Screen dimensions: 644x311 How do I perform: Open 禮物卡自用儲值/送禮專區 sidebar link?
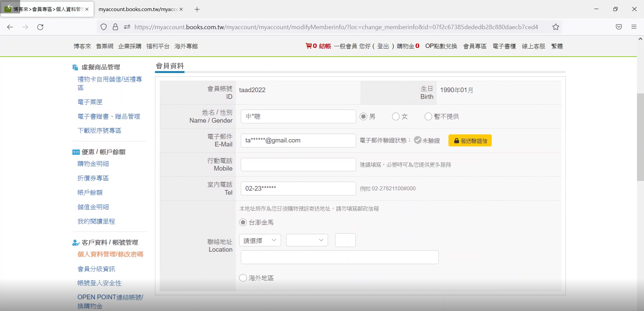pos(110,83)
